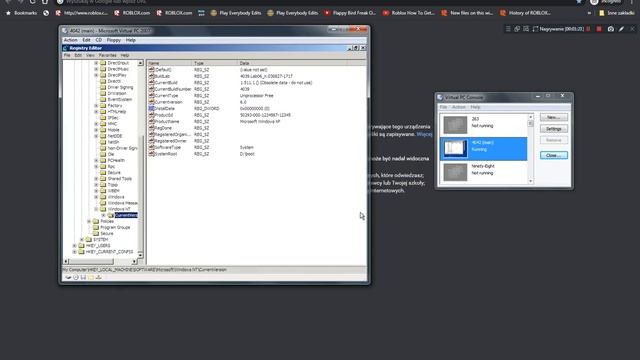Viewport: 640px width, 360px height.
Task: Click the BuildLab string value icon
Action: click(151, 76)
